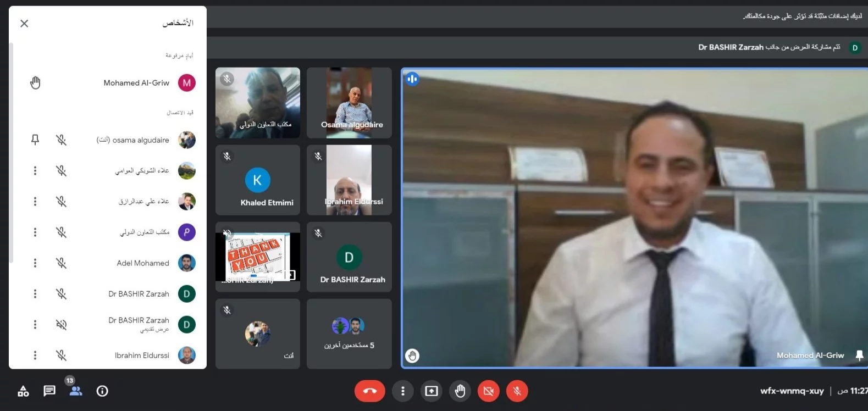Click the Khaled Etmimi participant tile

[258, 180]
